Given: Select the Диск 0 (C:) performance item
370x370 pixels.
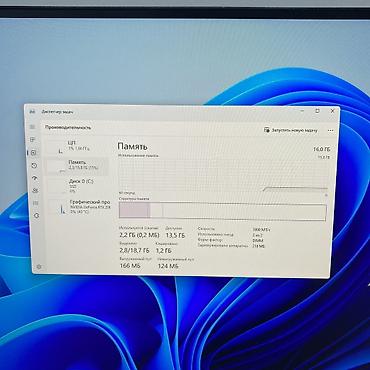Looking at the screenshot, I should pos(77,186).
